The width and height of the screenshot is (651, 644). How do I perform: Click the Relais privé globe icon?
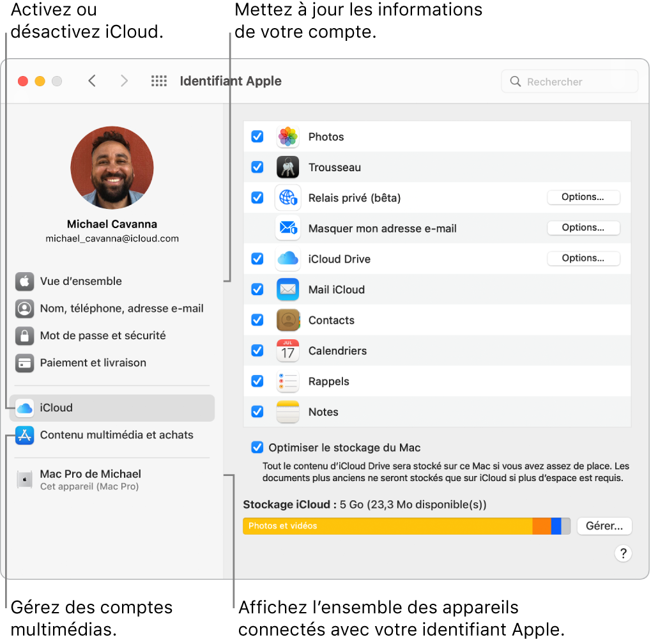pyautogui.click(x=287, y=197)
